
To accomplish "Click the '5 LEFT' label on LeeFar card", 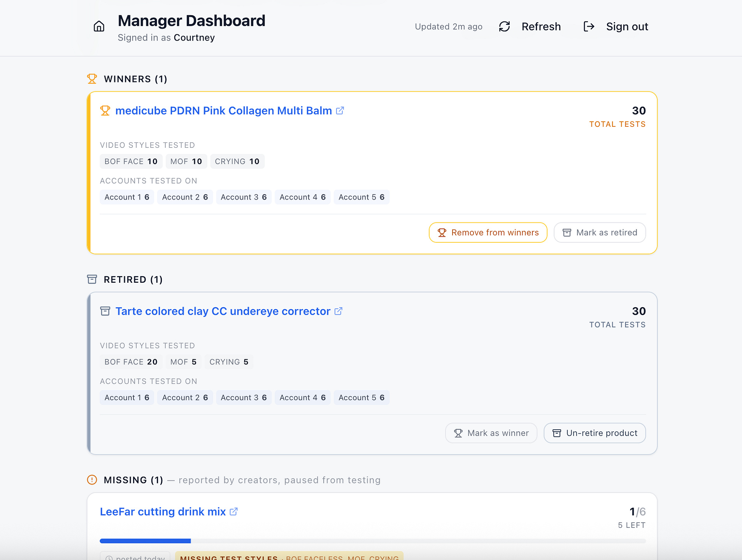I will [632, 525].
